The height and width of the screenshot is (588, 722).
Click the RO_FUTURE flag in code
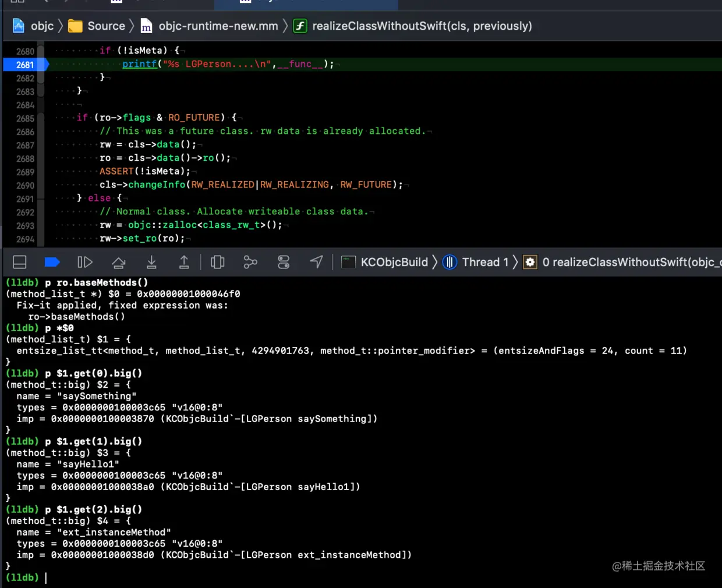(x=194, y=118)
